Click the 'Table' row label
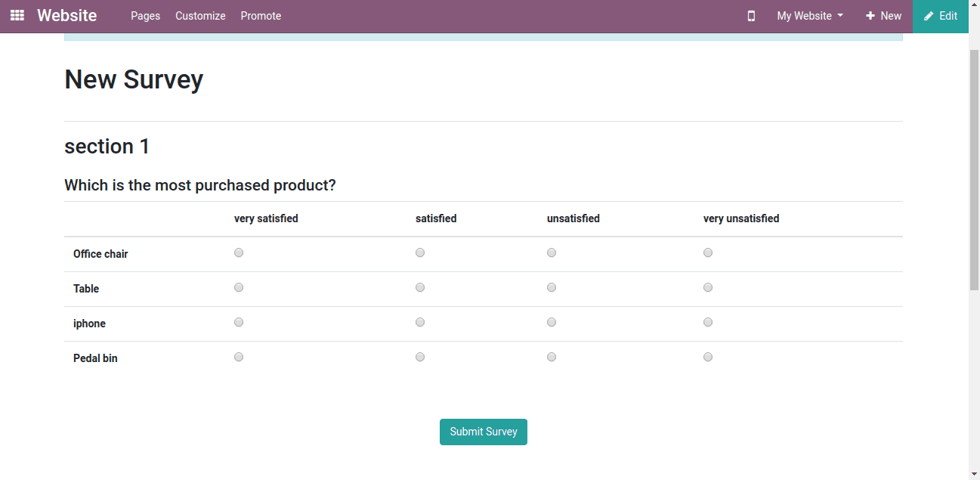The image size is (980, 480). (x=86, y=289)
